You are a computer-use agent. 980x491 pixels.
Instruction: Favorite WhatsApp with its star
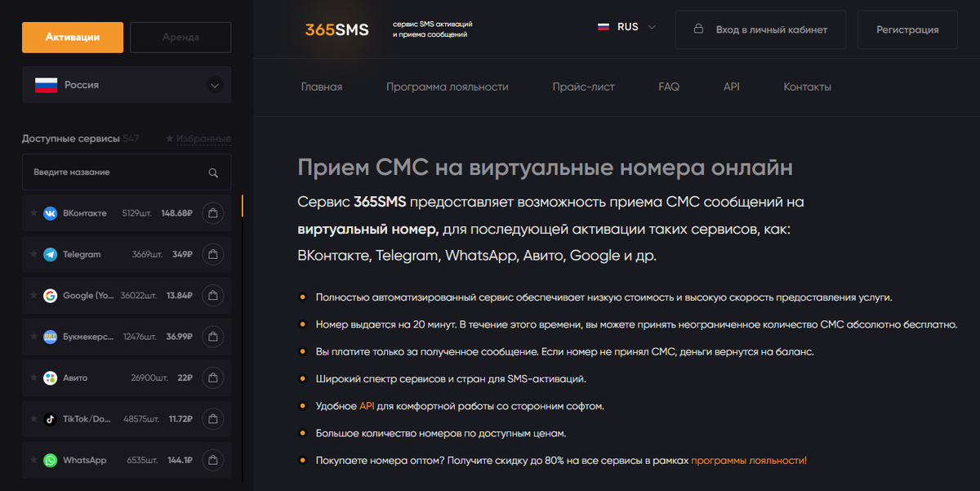pyautogui.click(x=33, y=461)
